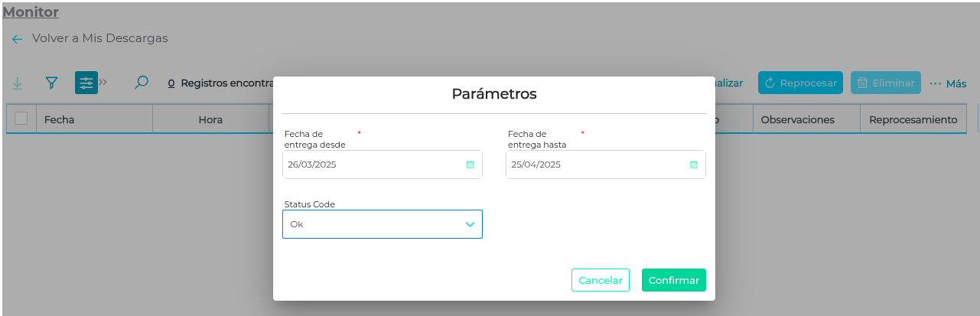Open the filter funnel icon
Screen dimensions: 980x316
pos(51,83)
